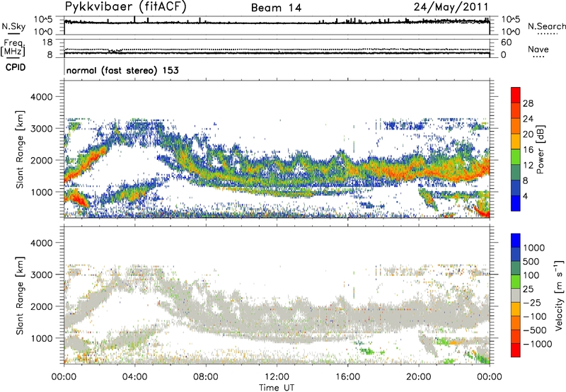The image size is (566, 392).
Task: Click the 4000 tick on power panel
Action: pyautogui.click(x=42, y=97)
